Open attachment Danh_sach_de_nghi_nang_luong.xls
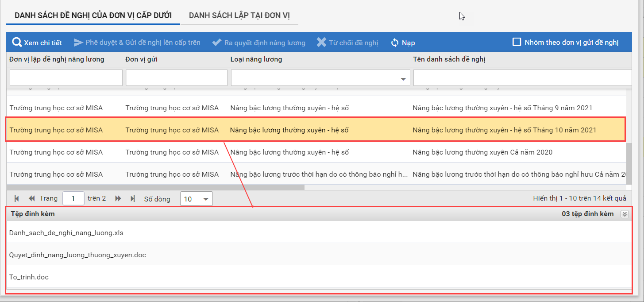The image size is (644, 302). (x=66, y=232)
